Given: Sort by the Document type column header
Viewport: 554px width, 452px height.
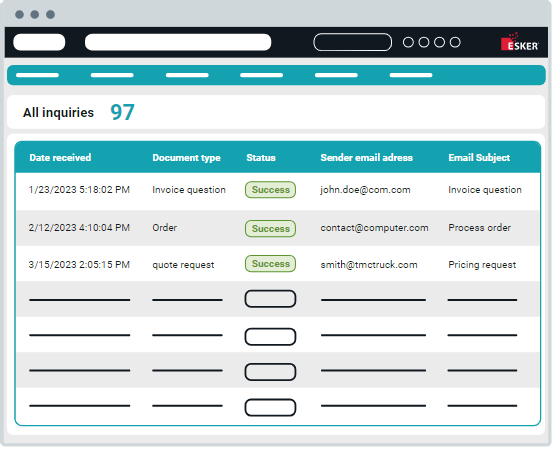Looking at the screenshot, I should [187, 158].
